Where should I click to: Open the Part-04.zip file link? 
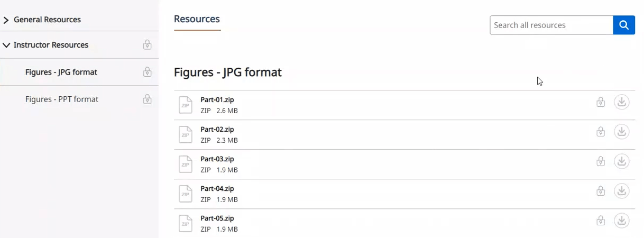point(217,188)
